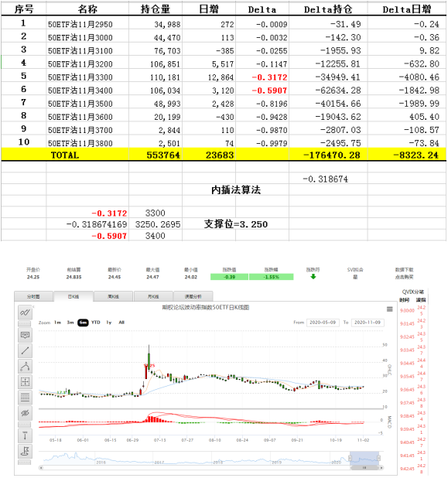Select the QVIX row for time 9:30:00
Image resolution: width=448 pixels, height=478 pixels.
(412, 310)
